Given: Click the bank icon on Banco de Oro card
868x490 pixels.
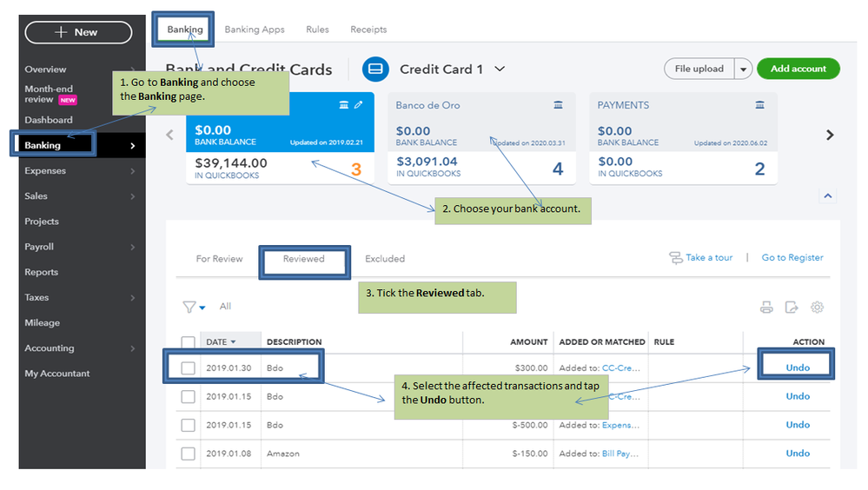Looking at the screenshot, I should pyautogui.click(x=558, y=105).
